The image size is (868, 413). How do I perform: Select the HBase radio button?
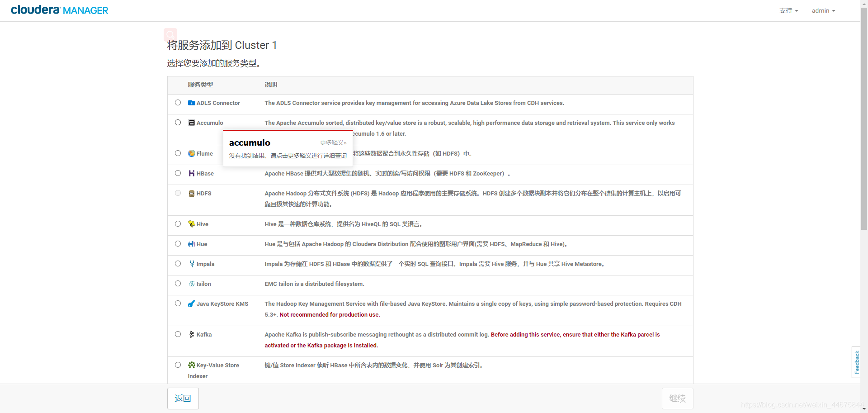178,173
